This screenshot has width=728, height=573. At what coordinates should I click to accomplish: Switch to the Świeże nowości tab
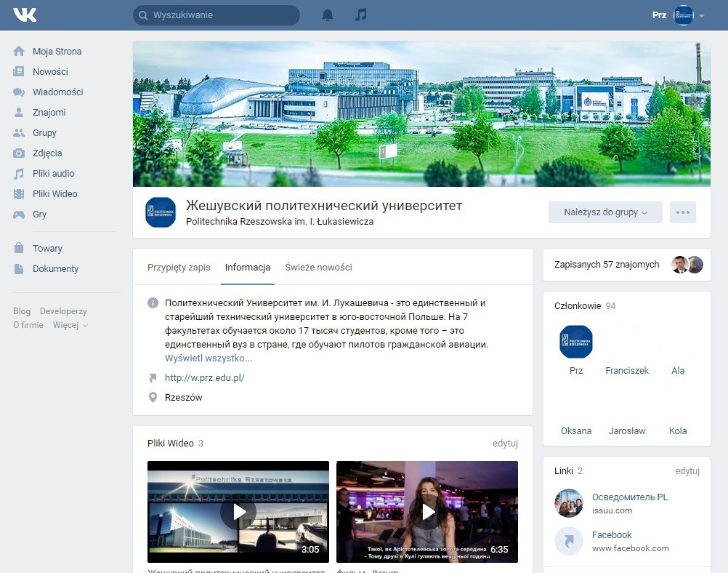(x=318, y=268)
